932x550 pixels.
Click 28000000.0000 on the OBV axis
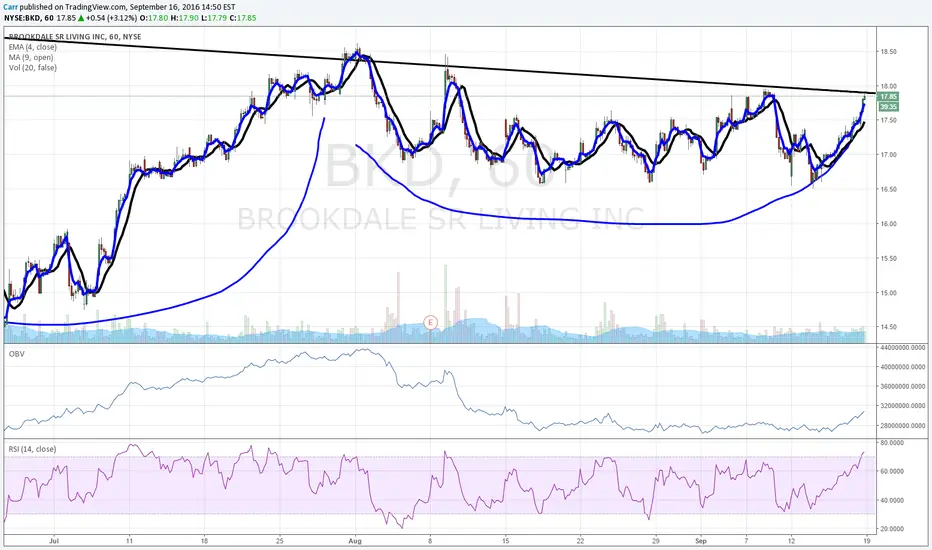pyautogui.click(x=903, y=426)
